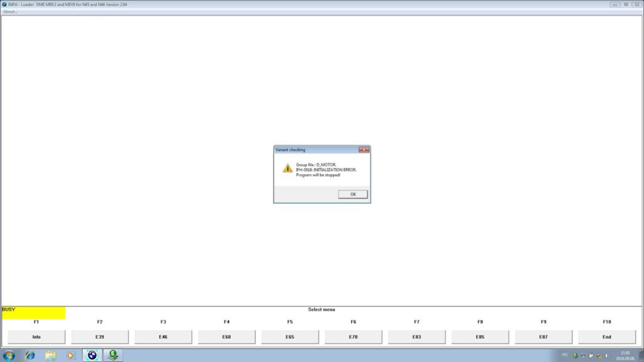Click OK in the Variant checking dialog
644x362 pixels.
click(353, 194)
